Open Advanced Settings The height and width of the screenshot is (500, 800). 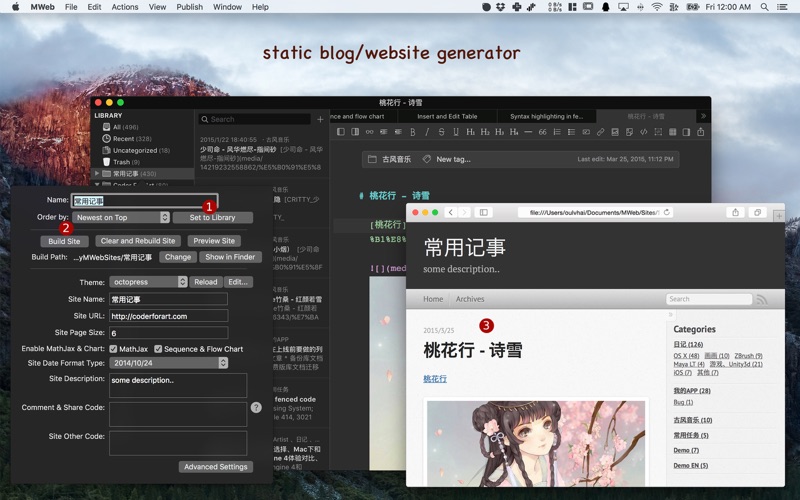(x=216, y=467)
